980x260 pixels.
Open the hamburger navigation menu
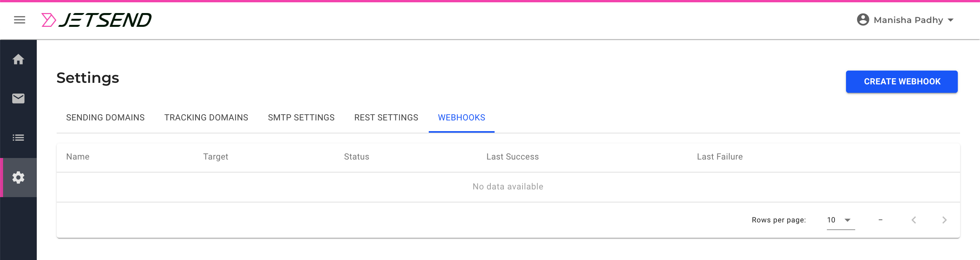point(20,20)
